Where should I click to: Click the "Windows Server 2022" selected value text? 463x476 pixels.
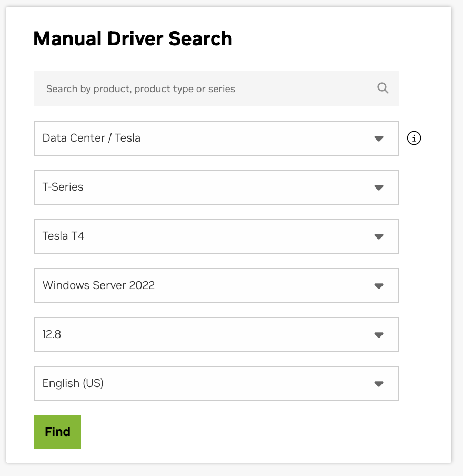tap(98, 285)
